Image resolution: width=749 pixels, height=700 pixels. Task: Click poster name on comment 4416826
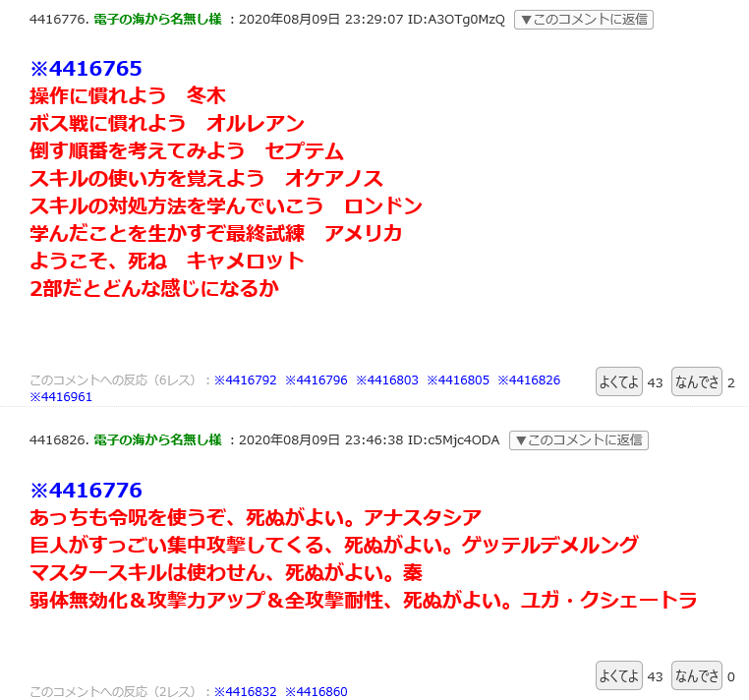click(157, 440)
